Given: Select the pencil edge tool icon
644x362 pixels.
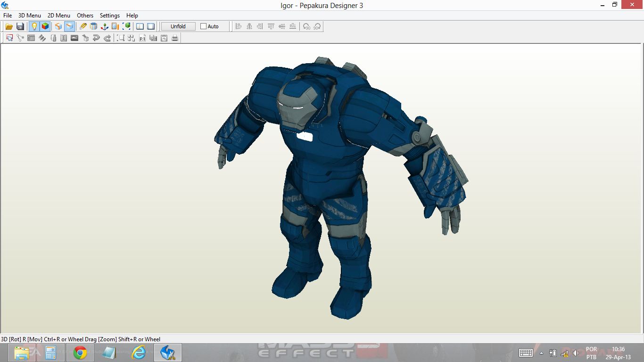Looking at the screenshot, I should tap(83, 26).
